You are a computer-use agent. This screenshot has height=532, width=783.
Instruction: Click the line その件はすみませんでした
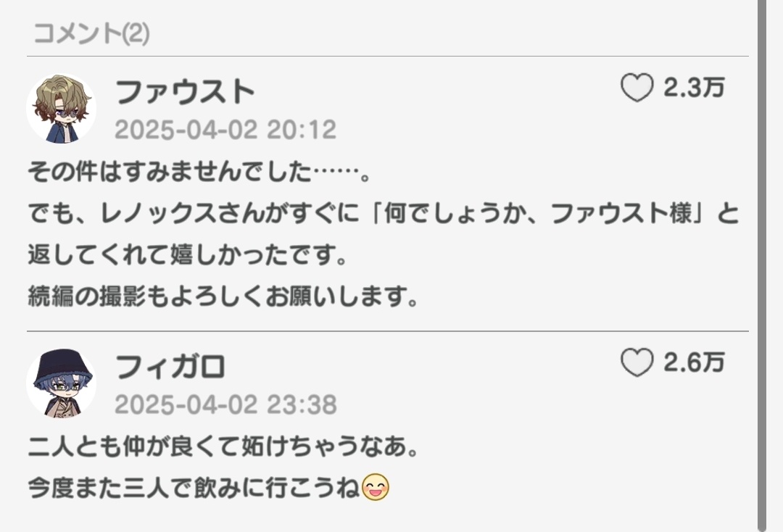199,173
